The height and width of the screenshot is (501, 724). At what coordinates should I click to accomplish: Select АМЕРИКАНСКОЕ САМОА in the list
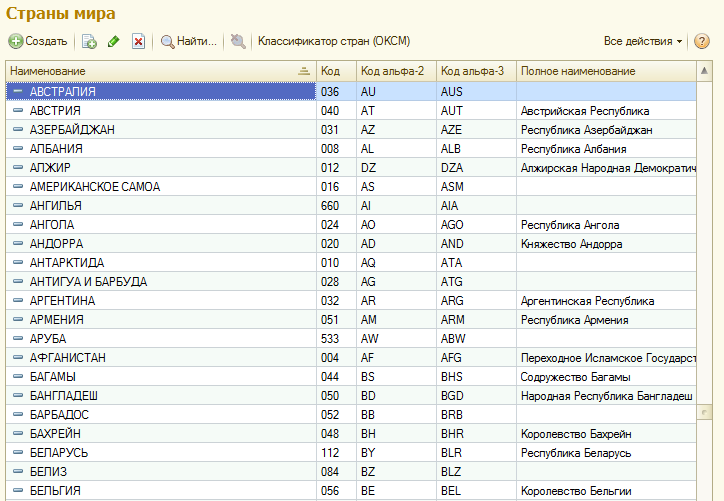(351, 187)
